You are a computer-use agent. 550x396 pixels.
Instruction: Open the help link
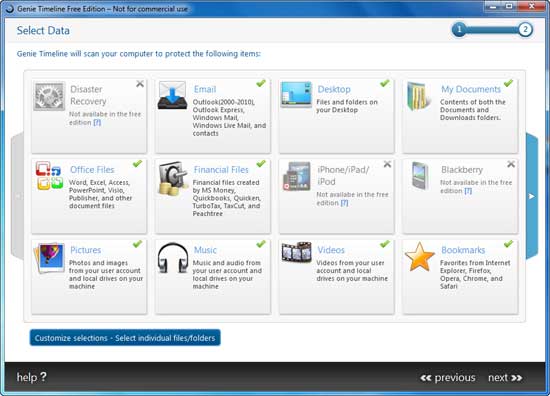point(32,377)
